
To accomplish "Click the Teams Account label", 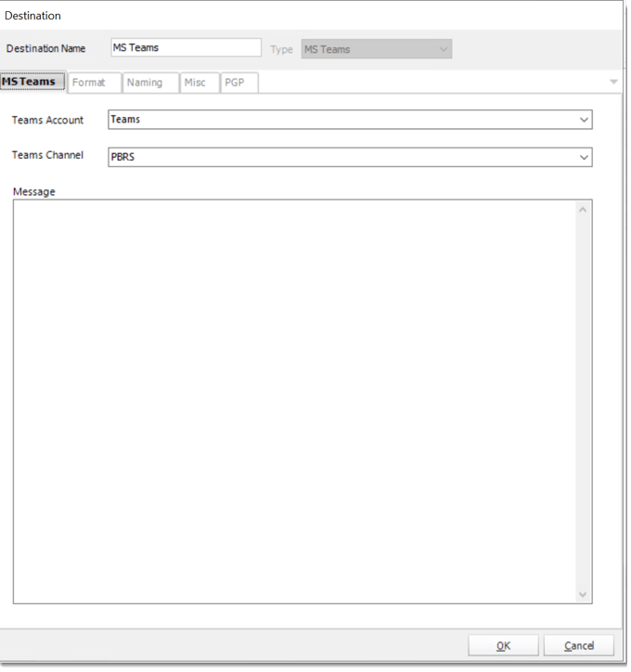I will (x=47, y=120).
